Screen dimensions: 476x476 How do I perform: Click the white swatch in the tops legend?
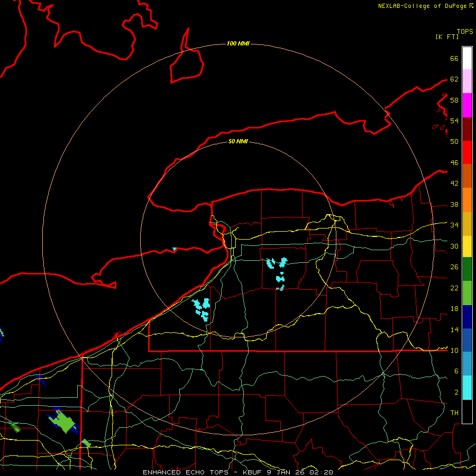467,58
